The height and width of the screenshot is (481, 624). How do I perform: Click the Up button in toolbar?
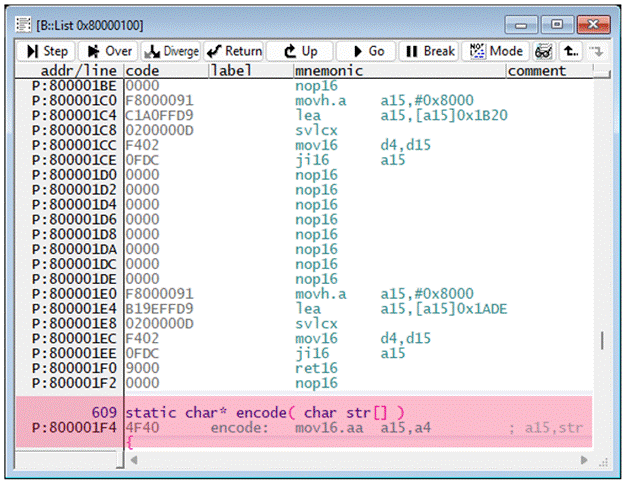tap(300, 51)
